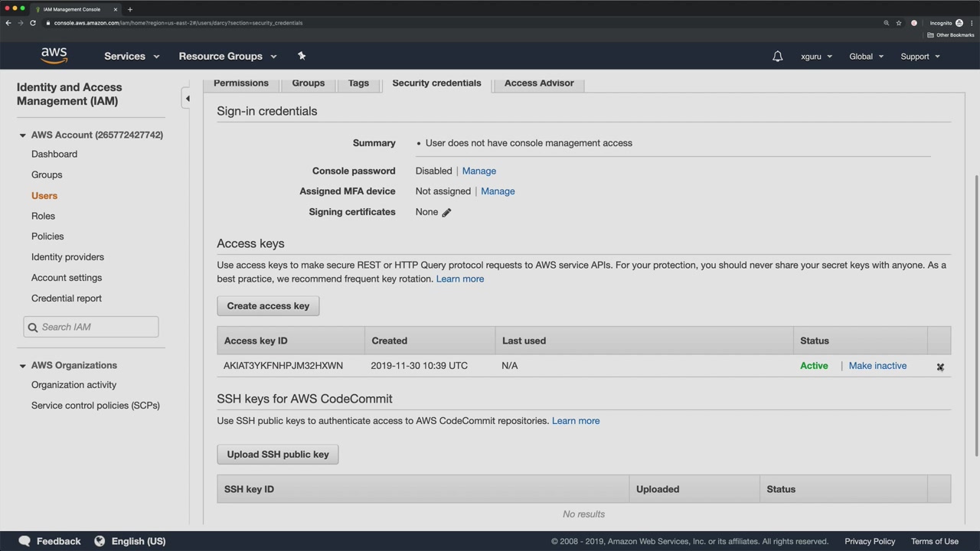Click the Create access key button
This screenshot has height=551, width=980.
pyautogui.click(x=268, y=306)
